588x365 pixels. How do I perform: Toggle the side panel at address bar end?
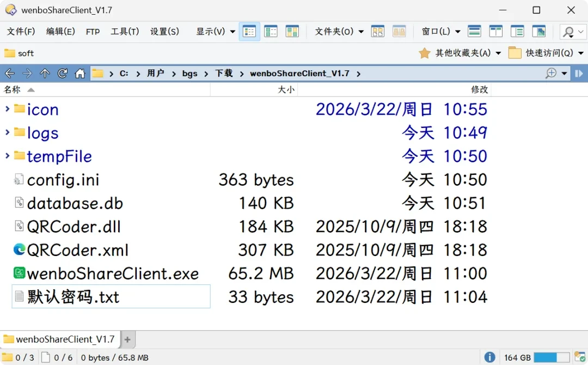pyautogui.click(x=579, y=73)
